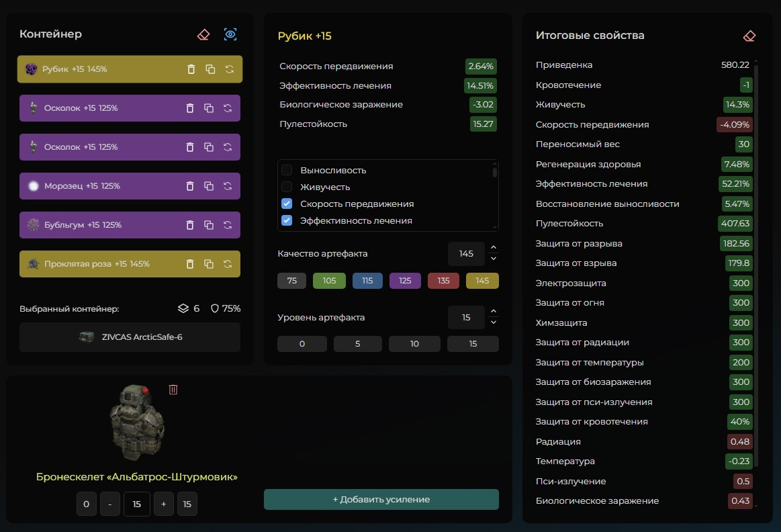Screen dimensions: 781x532
Task: Click the Пулестойкость 407.63 value
Action: coord(735,224)
